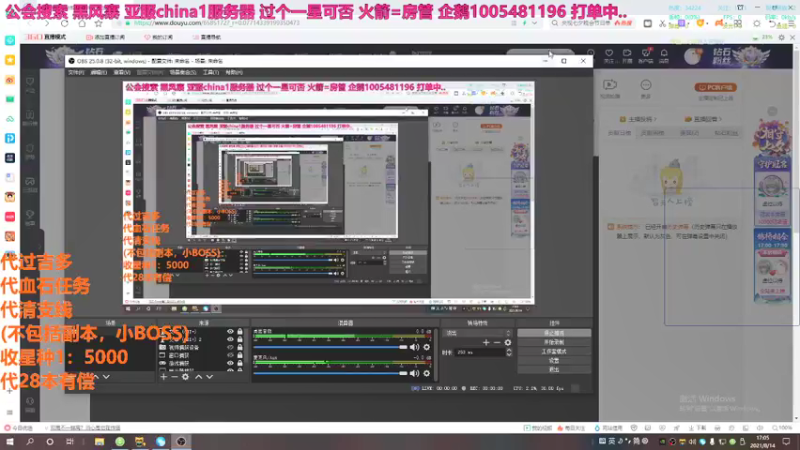Click the Douyu user avatar
The image size is (800, 450).
click(692, 56)
